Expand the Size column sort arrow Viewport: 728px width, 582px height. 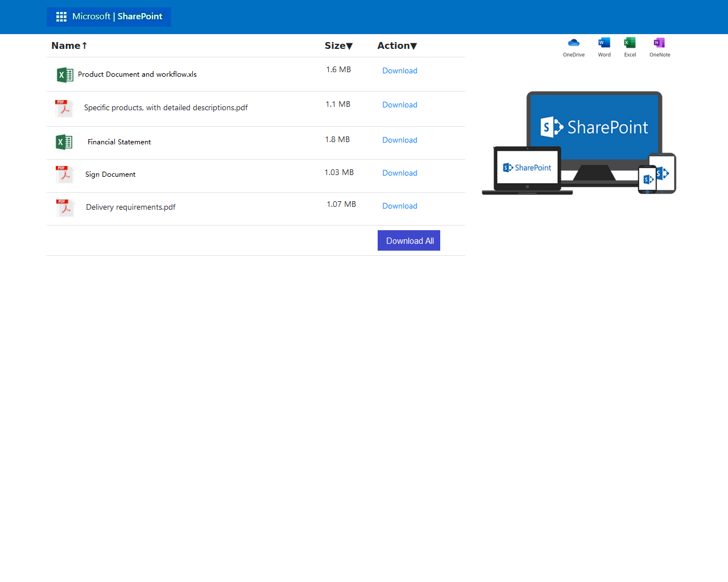(x=349, y=46)
